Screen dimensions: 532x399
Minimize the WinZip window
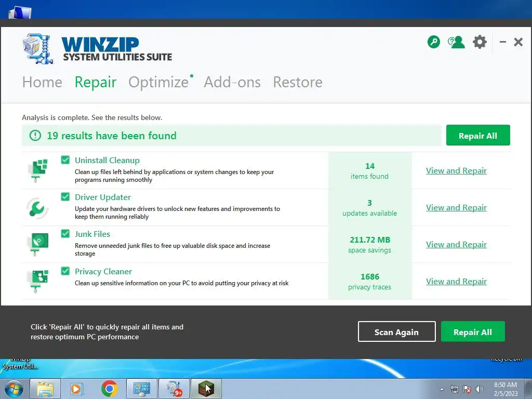503,42
